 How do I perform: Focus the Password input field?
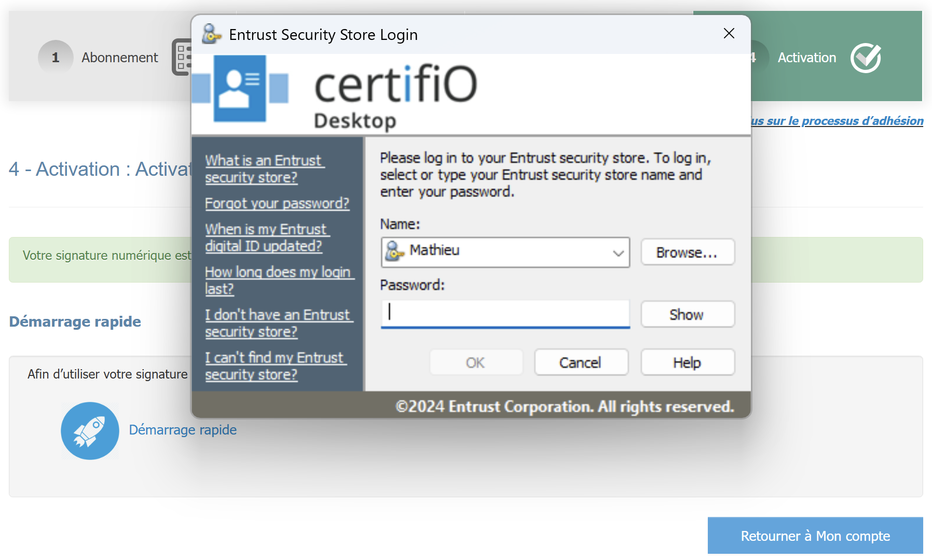pos(504,313)
